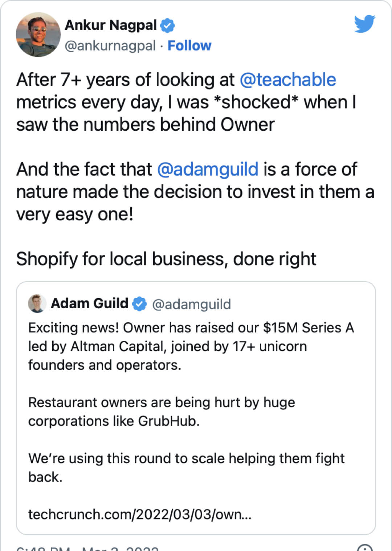Click the info icon at bottom right
This screenshot has width=392, height=551.
365,548
